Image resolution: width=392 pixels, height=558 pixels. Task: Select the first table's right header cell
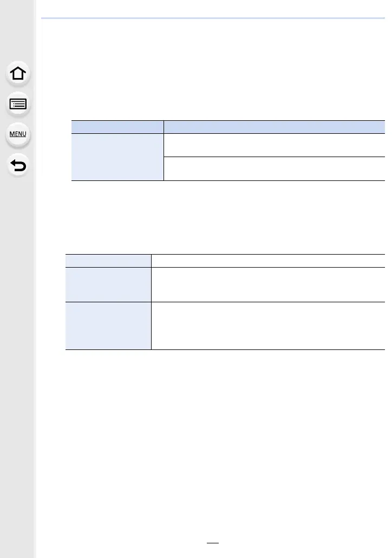(275, 127)
